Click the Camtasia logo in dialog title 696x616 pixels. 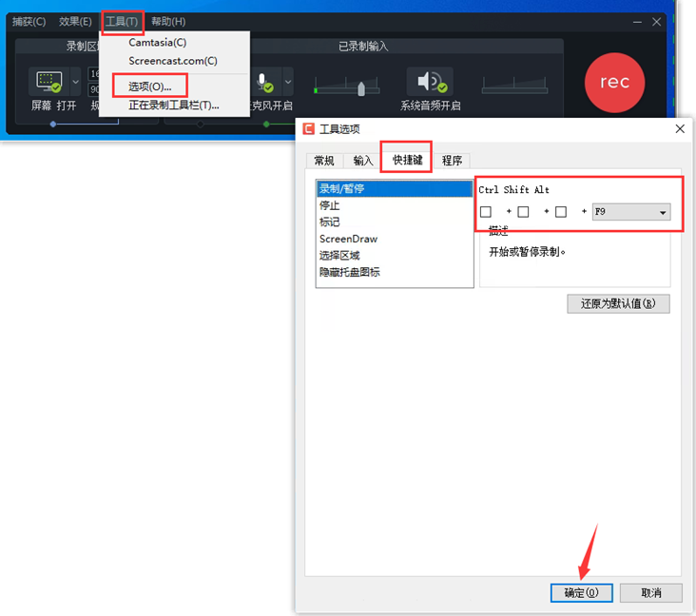click(308, 129)
